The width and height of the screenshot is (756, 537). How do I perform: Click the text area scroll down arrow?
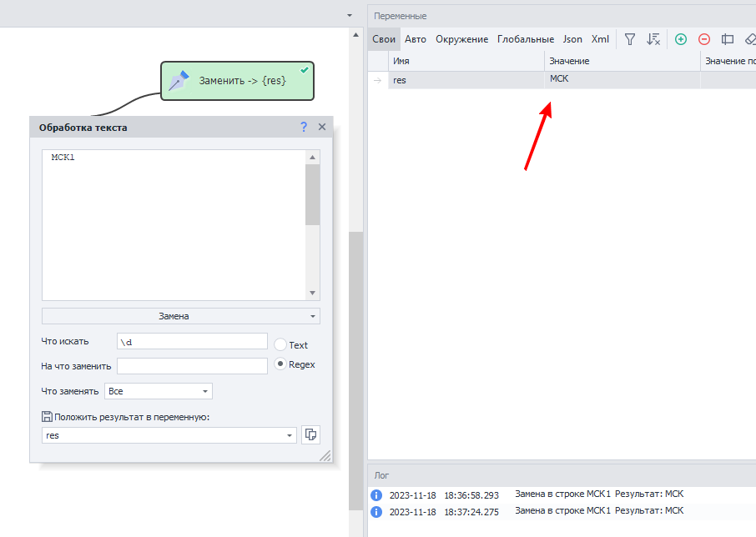pos(312,293)
